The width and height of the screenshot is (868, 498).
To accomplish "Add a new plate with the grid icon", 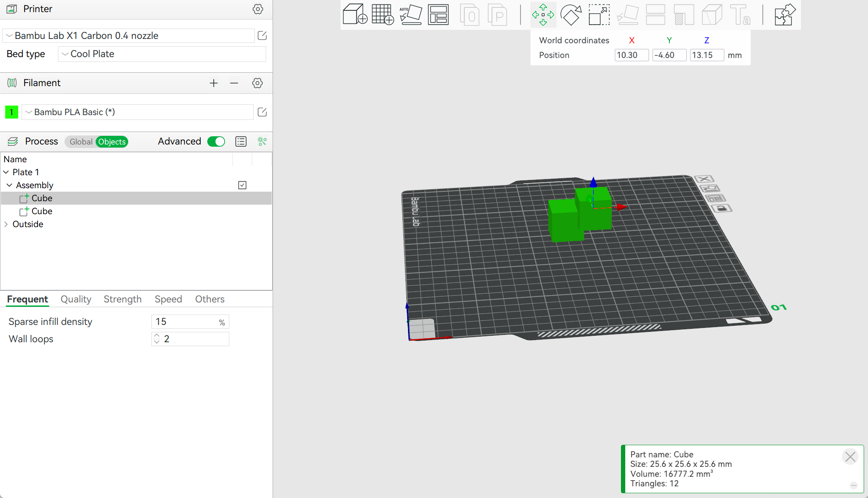I will (383, 14).
